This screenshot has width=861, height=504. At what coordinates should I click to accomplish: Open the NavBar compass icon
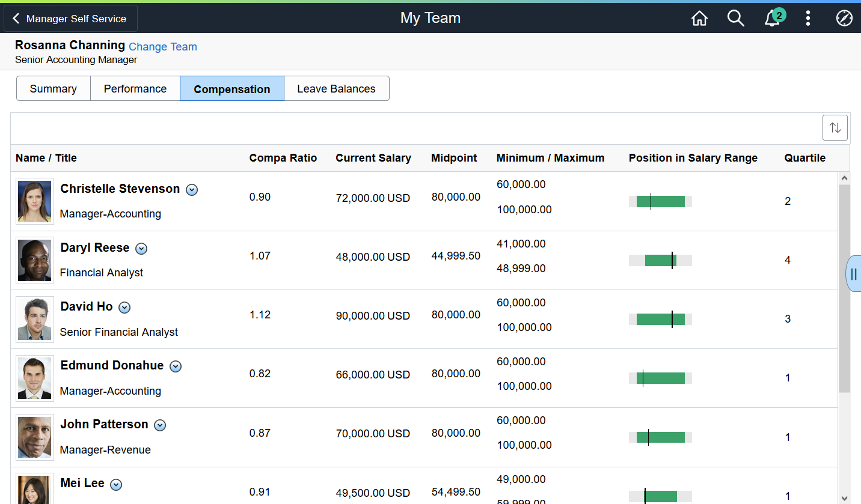(844, 19)
